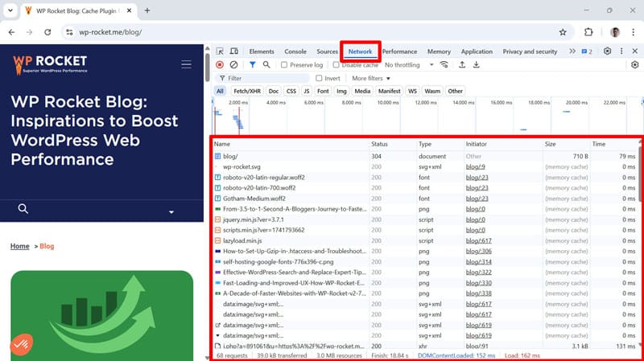The image size is (644, 361).
Task: Open initiator link blog/:306
Action: click(478, 251)
